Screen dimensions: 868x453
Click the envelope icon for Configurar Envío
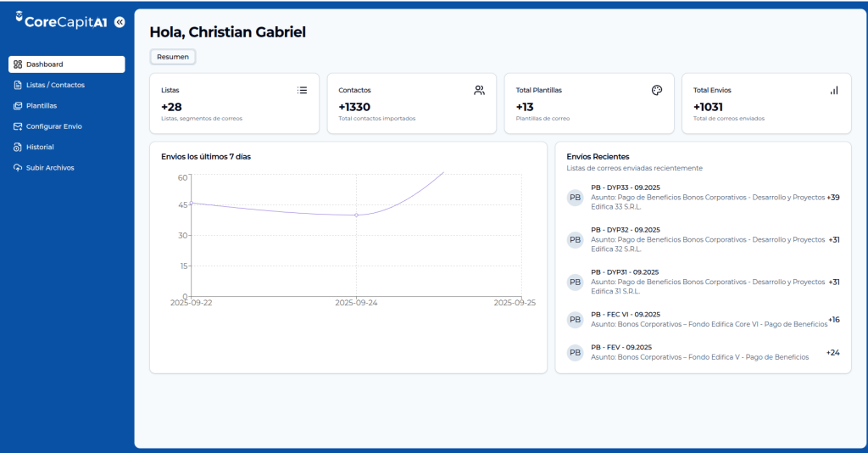[x=18, y=126]
